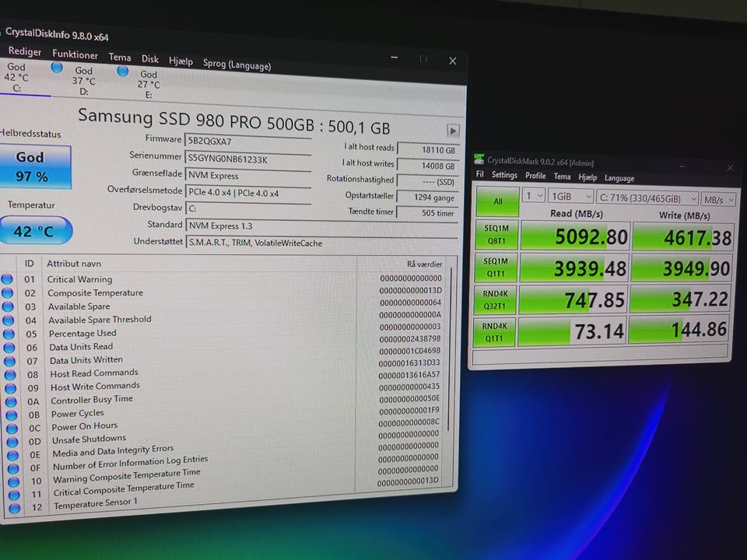Open the Profile menu in CrystalDiskMark

[535, 176]
